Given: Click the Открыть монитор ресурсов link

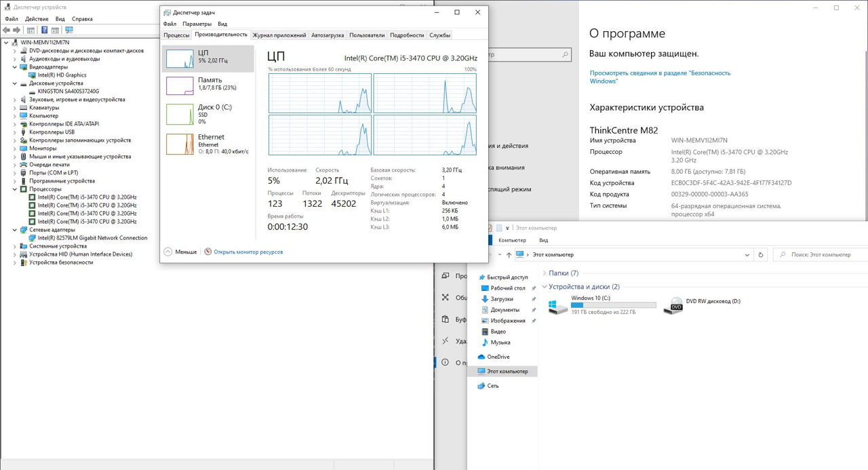Looking at the screenshot, I should point(248,252).
